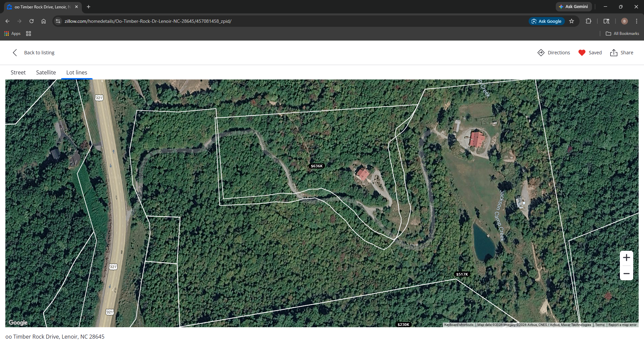The image size is (644, 346).
Task: Click the Back to listing arrow icon
Action: click(x=15, y=53)
